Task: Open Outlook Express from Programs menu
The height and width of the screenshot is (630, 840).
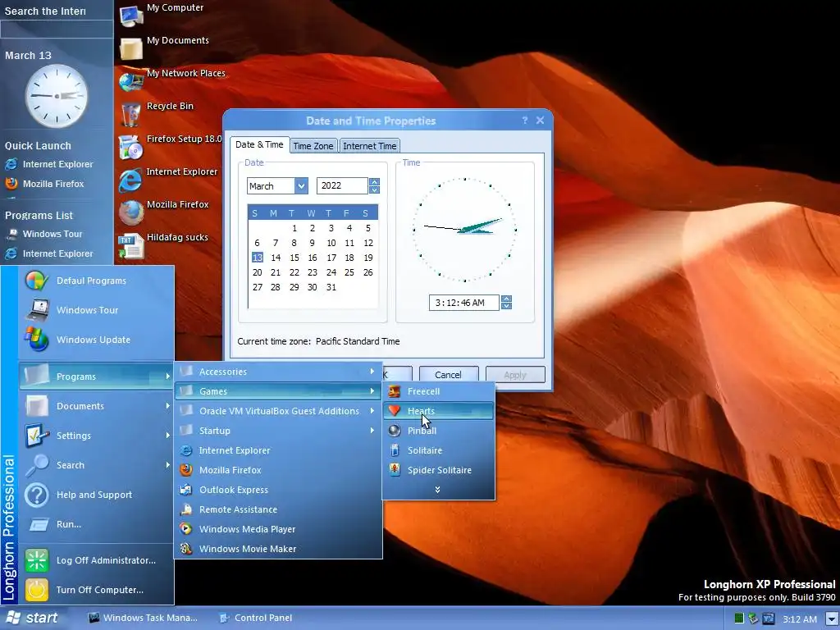Action: (x=278, y=490)
